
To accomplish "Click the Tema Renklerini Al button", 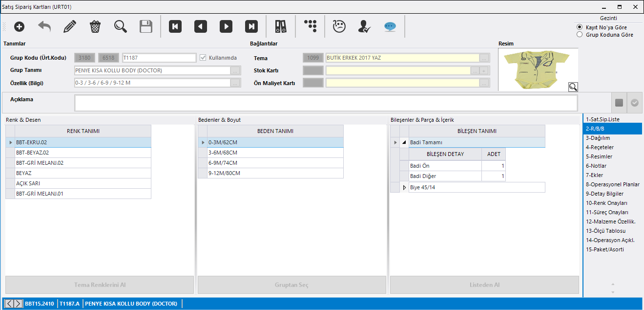I will (x=100, y=285).
